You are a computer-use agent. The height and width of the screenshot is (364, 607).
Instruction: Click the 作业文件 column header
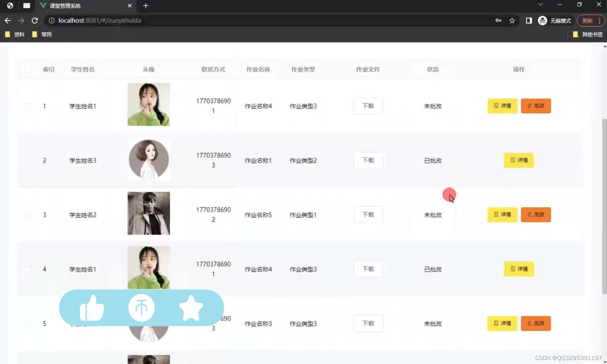coord(368,69)
